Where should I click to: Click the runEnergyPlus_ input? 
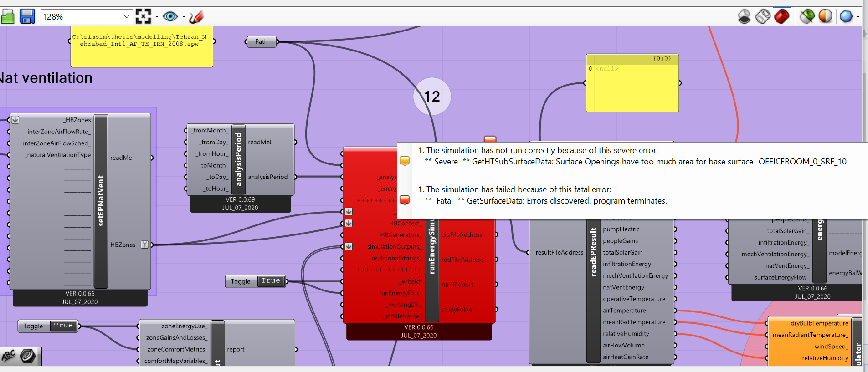pos(401,293)
